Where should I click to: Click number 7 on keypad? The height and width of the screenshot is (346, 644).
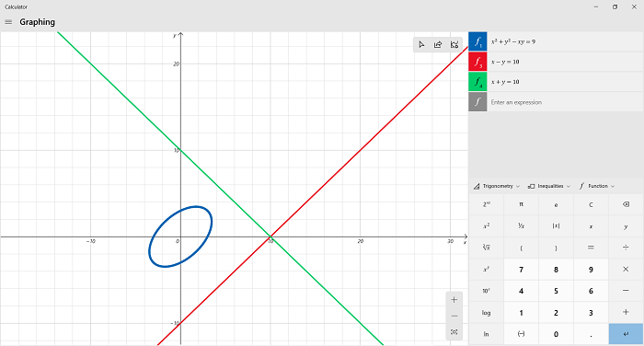(x=521, y=269)
